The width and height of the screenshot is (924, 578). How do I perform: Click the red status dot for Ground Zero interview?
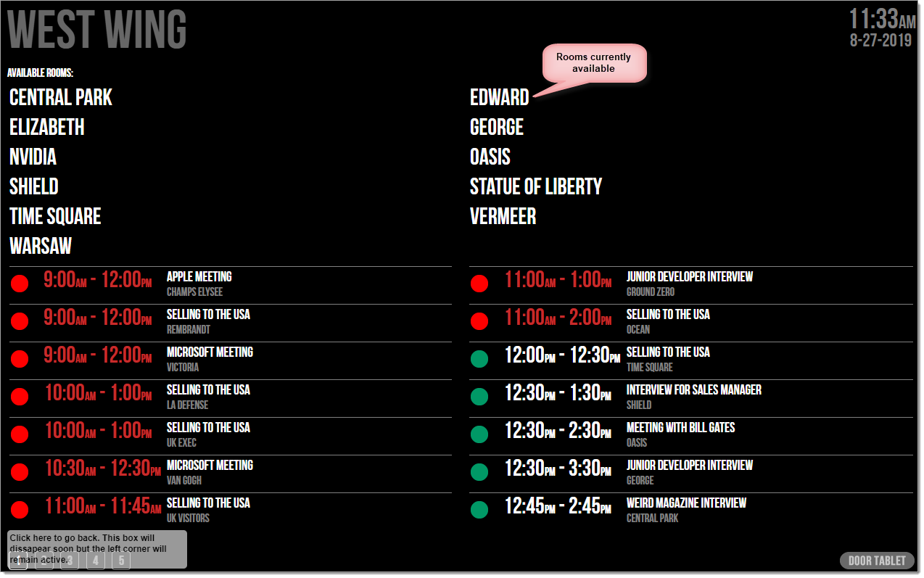(479, 284)
